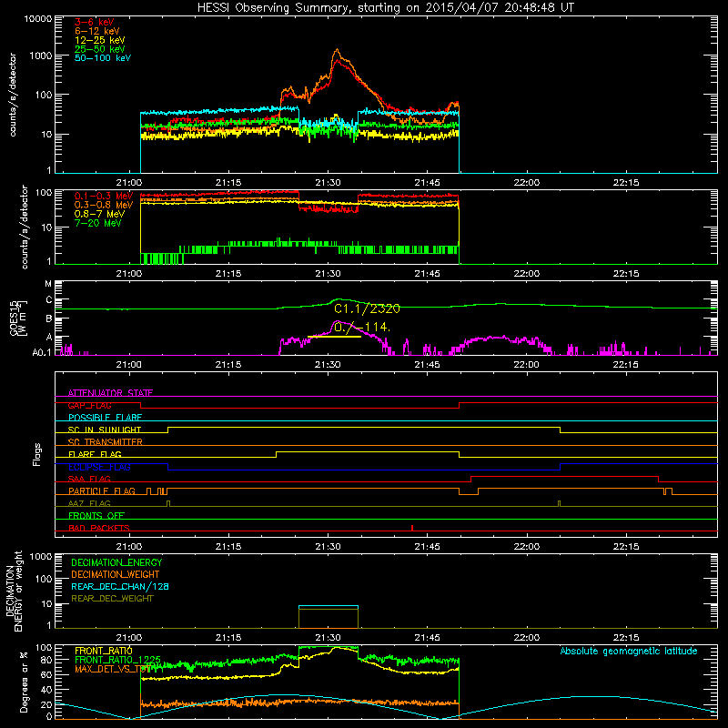The height and width of the screenshot is (728, 728).
Task: Select the ECLIPSE_FLAG label
Action: coord(99,467)
